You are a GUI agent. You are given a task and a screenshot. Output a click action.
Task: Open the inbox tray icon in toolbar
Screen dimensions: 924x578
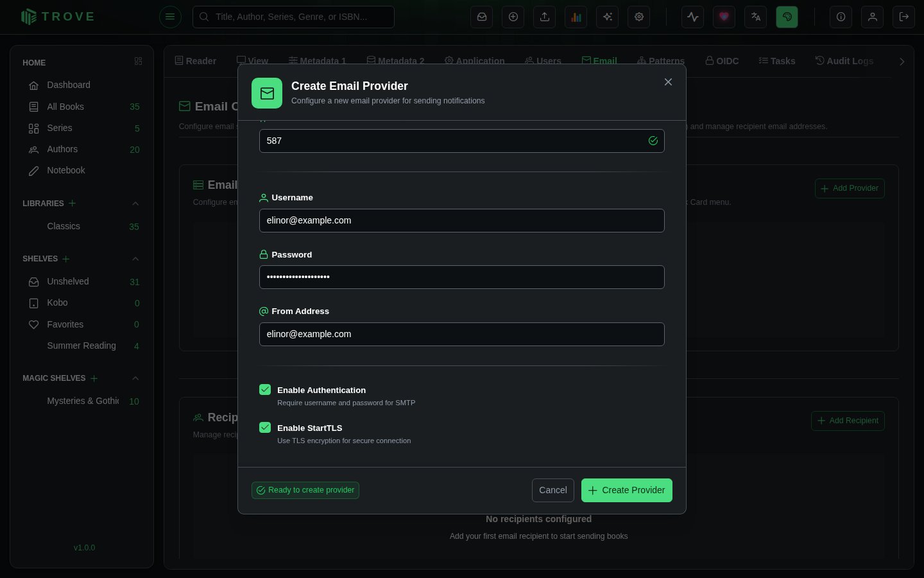(481, 17)
